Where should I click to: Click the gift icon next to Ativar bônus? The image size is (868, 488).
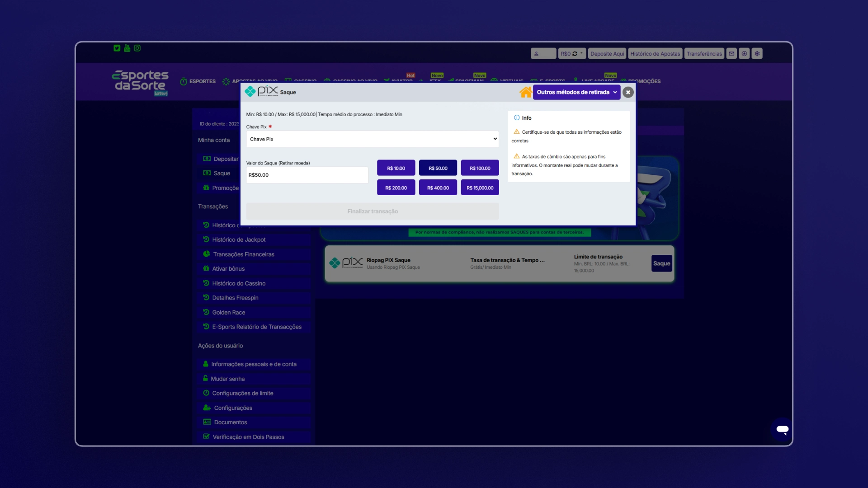207,268
